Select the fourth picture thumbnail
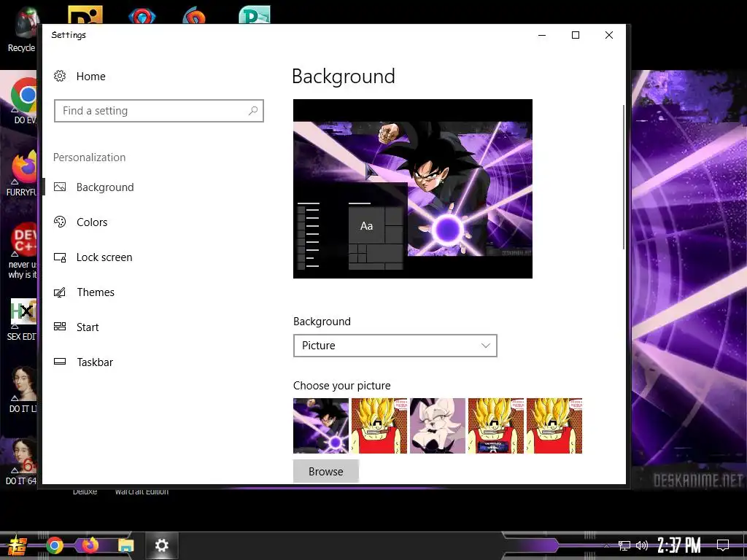The height and width of the screenshot is (560, 747). pos(496,426)
